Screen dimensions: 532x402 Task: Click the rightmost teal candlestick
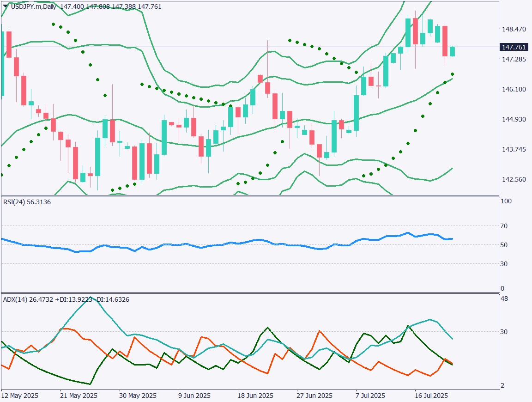coord(453,51)
